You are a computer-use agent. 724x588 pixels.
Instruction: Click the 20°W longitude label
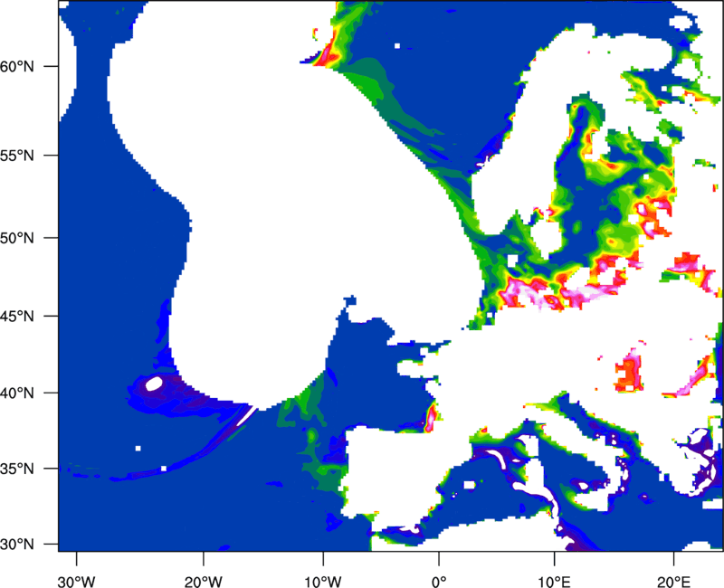click(203, 582)
